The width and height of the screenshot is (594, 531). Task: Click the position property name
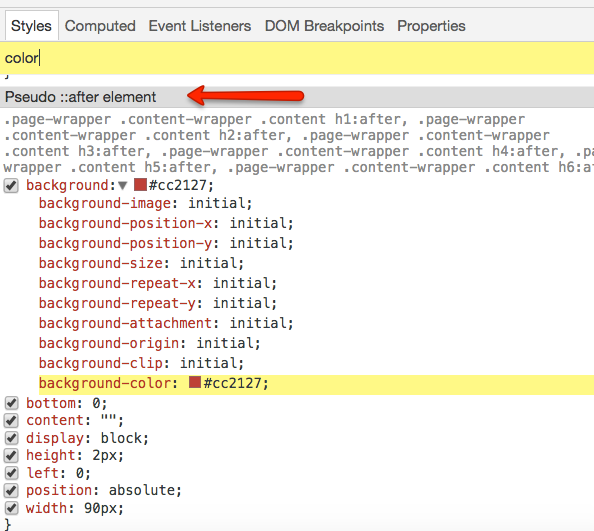click(59, 490)
